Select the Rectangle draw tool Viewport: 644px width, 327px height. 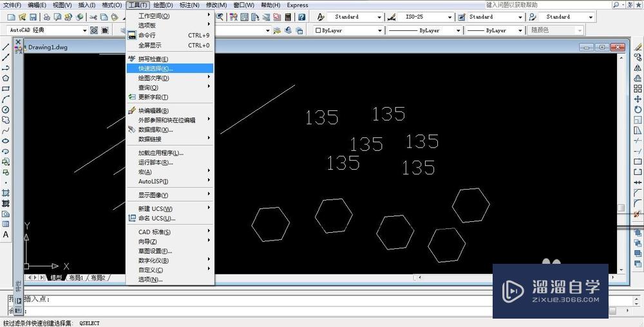coord(5,88)
